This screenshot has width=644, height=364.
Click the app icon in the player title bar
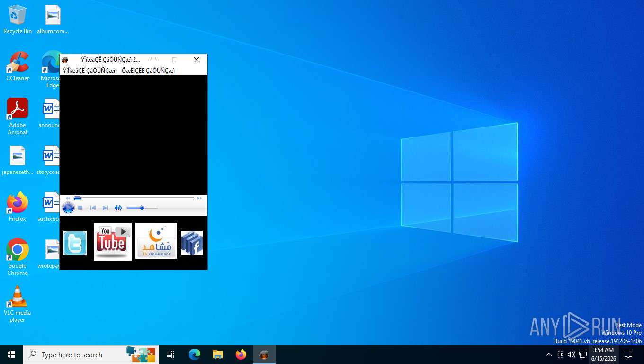(65, 60)
